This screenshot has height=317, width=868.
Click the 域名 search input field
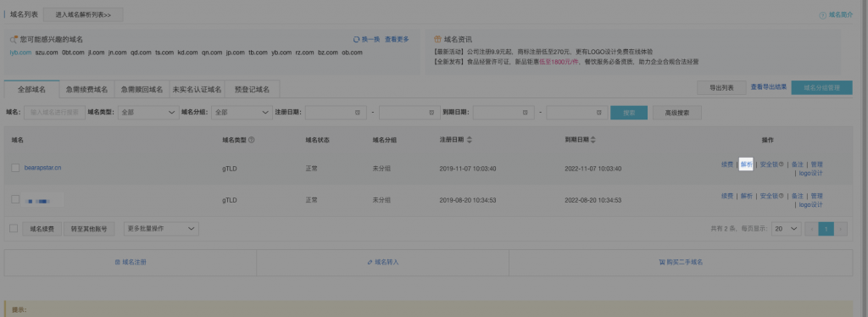tap(54, 112)
